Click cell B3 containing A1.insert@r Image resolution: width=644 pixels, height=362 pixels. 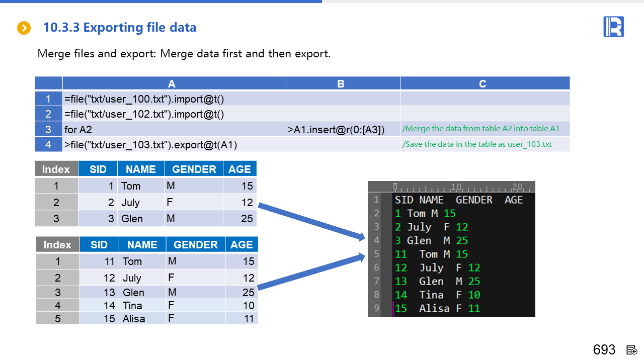coord(343,129)
